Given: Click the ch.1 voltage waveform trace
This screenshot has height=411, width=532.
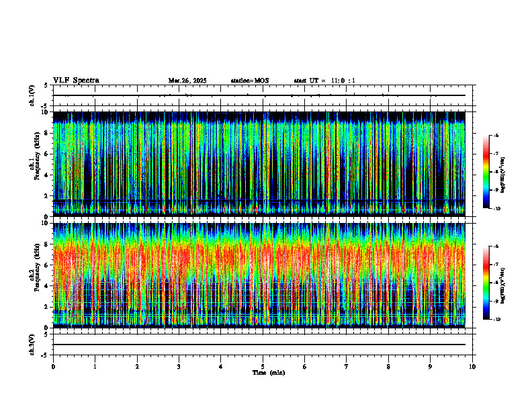Looking at the screenshot, I should (259, 95).
